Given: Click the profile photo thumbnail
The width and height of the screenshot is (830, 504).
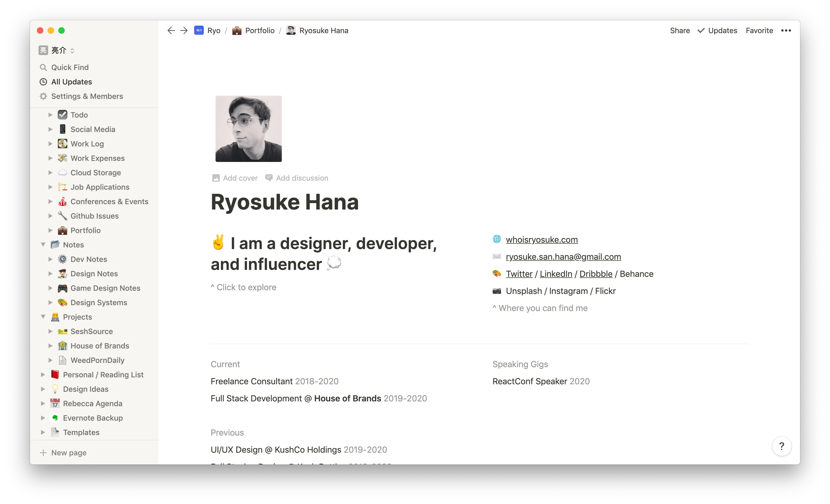Looking at the screenshot, I should point(248,129).
